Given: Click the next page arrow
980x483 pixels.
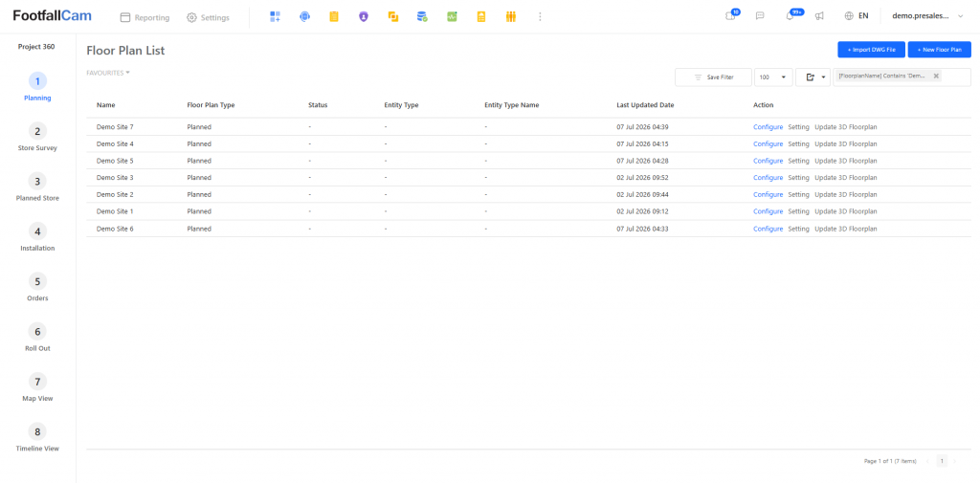Looking at the screenshot, I should coord(954,461).
